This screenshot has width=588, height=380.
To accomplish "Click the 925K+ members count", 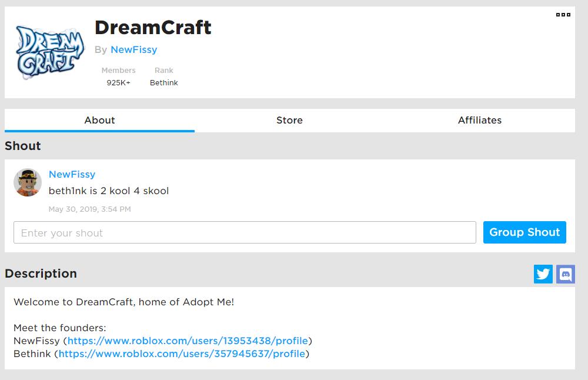I will click(x=119, y=83).
